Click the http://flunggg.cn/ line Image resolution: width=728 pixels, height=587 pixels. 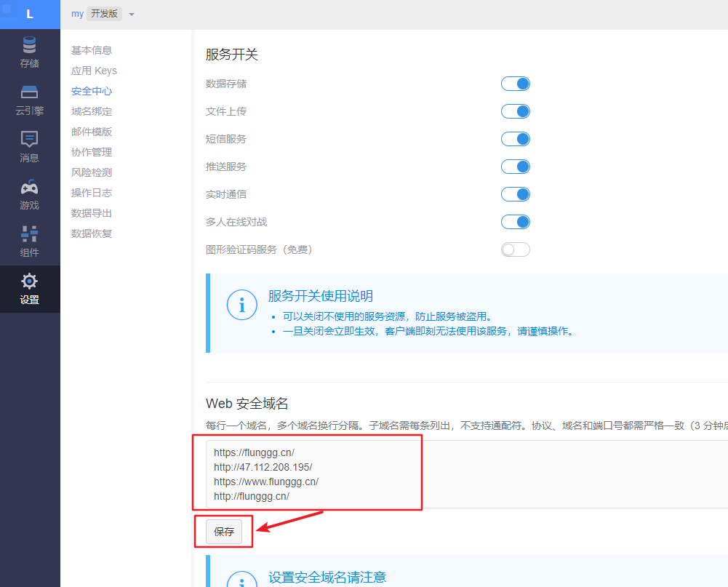(251, 497)
